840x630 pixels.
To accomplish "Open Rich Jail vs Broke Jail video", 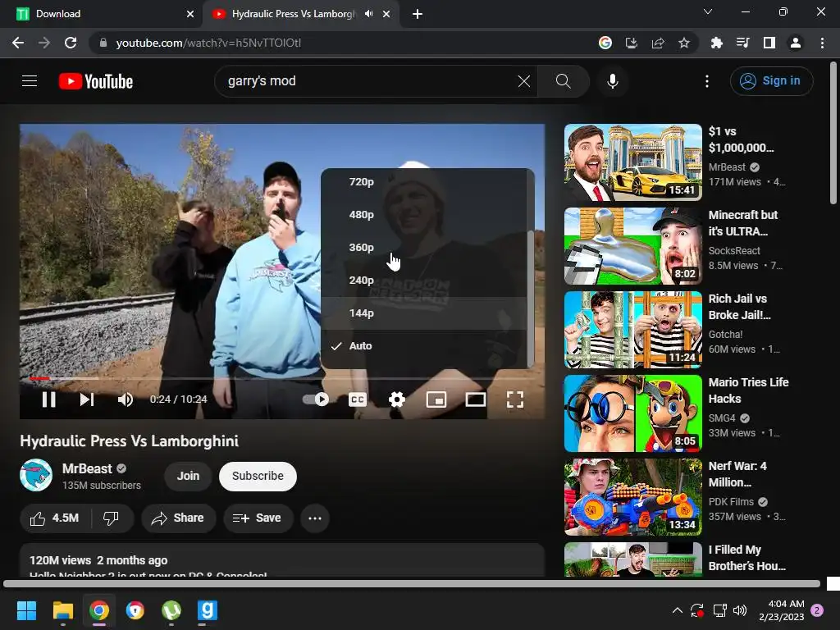I will pos(632,330).
